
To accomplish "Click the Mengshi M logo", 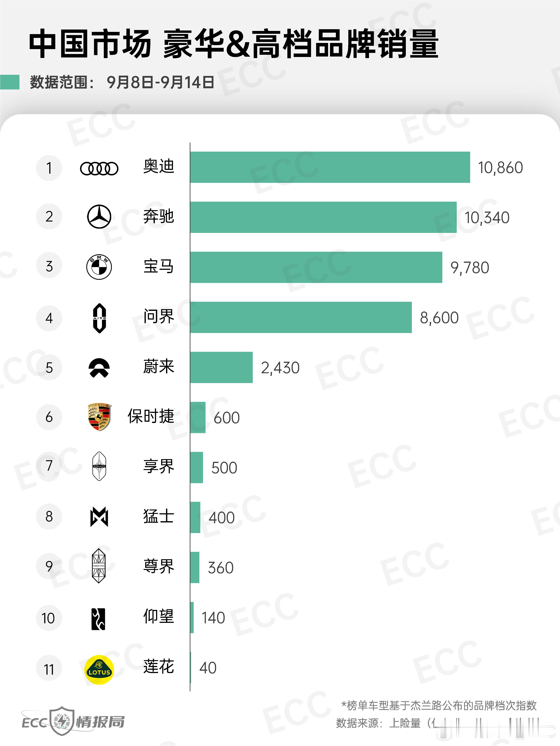I will 99,517.
